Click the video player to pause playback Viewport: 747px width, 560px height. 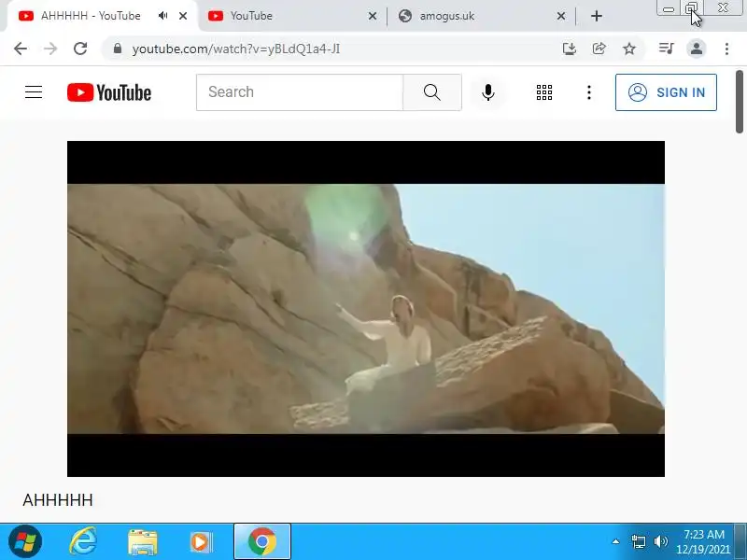click(366, 309)
